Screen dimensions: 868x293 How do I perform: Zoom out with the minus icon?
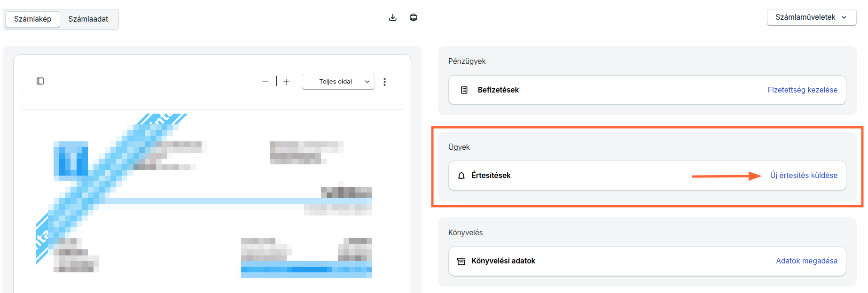(x=266, y=82)
